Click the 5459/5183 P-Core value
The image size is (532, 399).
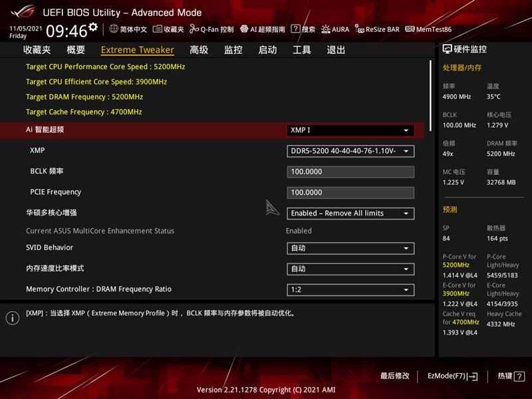pyautogui.click(x=502, y=275)
